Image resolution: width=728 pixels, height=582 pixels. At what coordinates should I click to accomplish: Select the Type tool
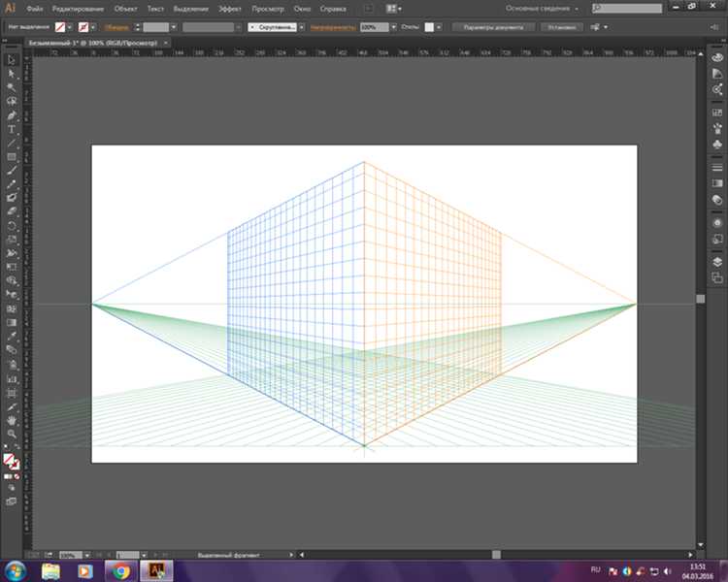12,129
